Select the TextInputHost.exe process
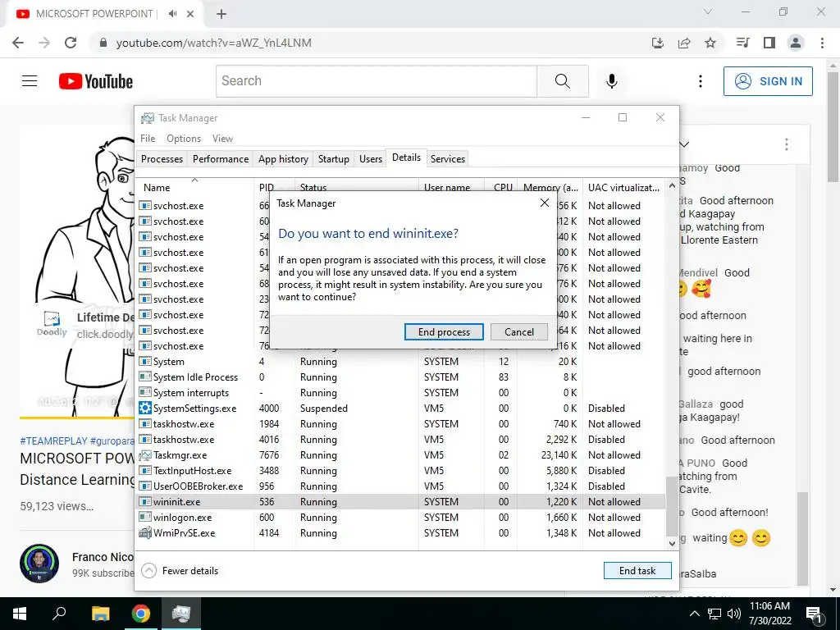 400,470
